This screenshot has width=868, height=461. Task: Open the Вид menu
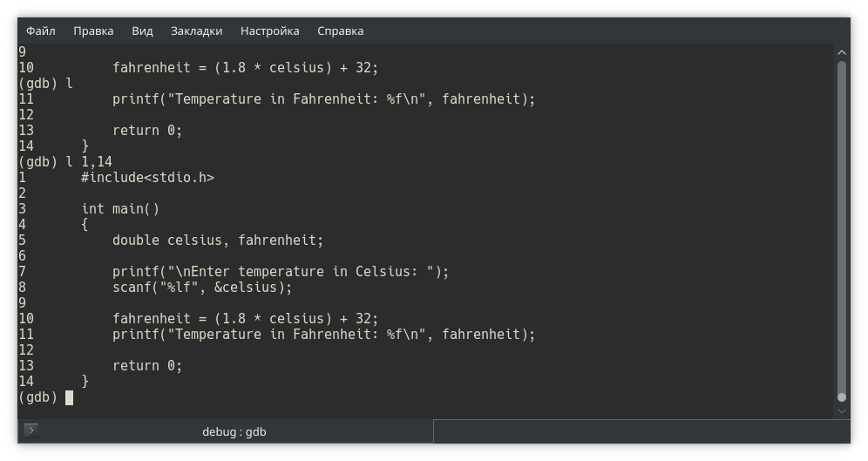click(142, 31)
